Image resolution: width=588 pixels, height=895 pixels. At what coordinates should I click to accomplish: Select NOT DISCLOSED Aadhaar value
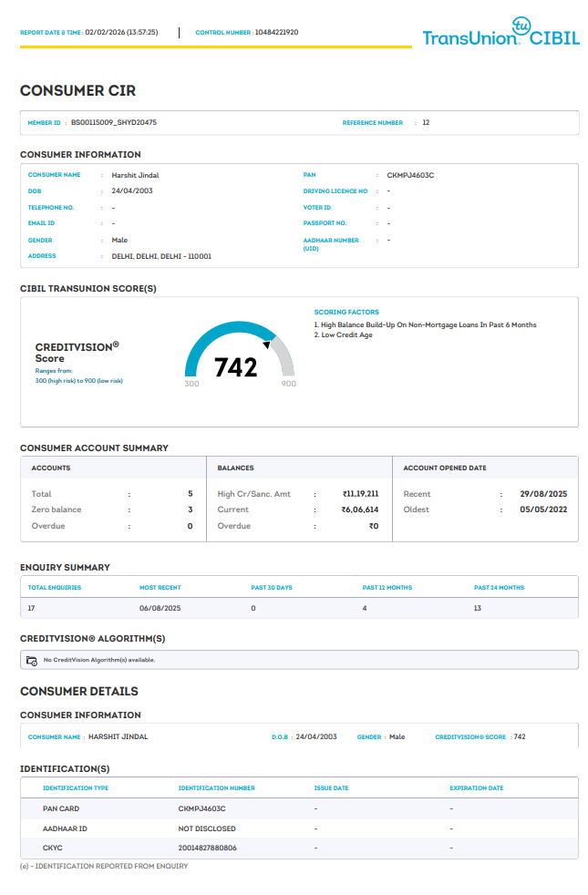point(207,829)
